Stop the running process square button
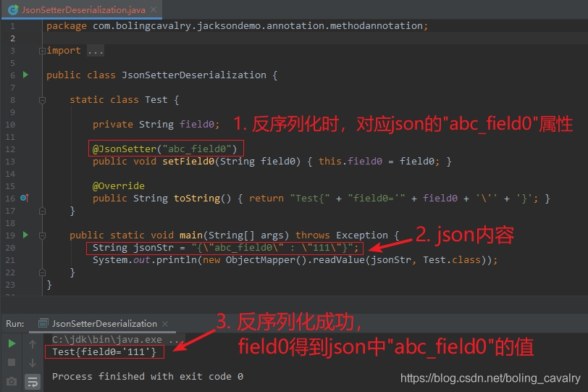588x392 pixels. pos(12,362)
